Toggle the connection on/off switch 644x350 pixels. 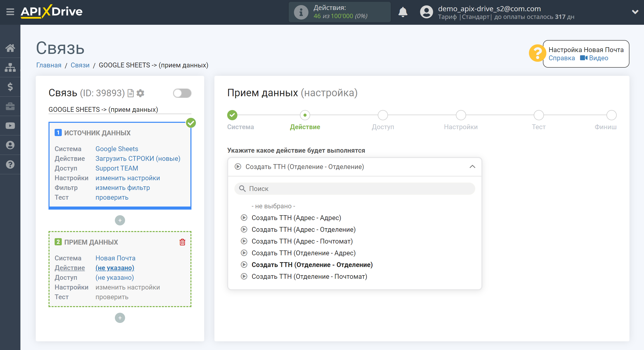[182, 93]
